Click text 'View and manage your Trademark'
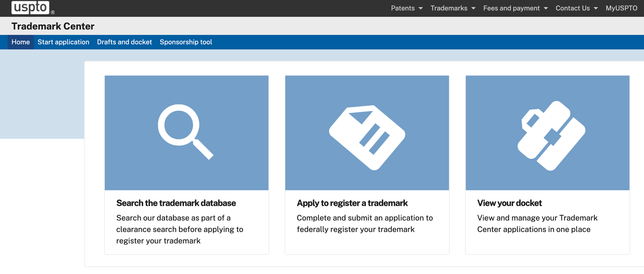644x274 pixels. (x=537, y=218)
